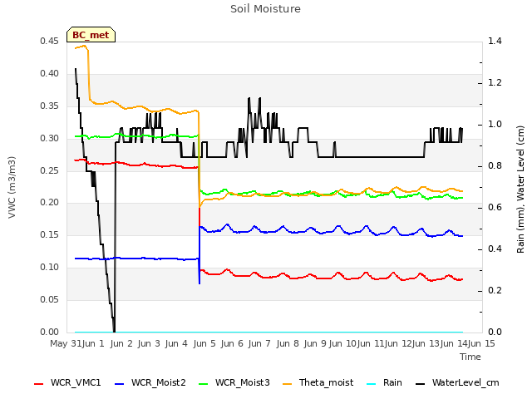
Task: Click the Jun 12 x-axis tick label
Action: 398,343
